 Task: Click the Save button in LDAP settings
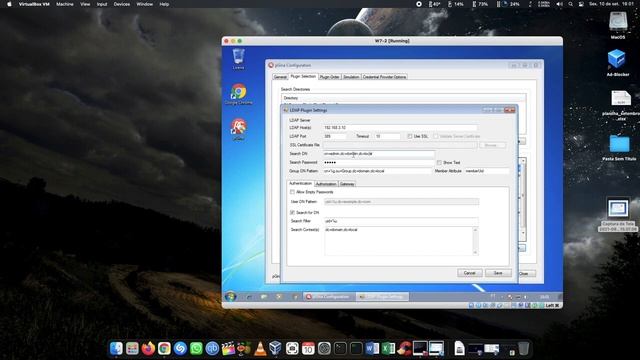pos(498,273)
